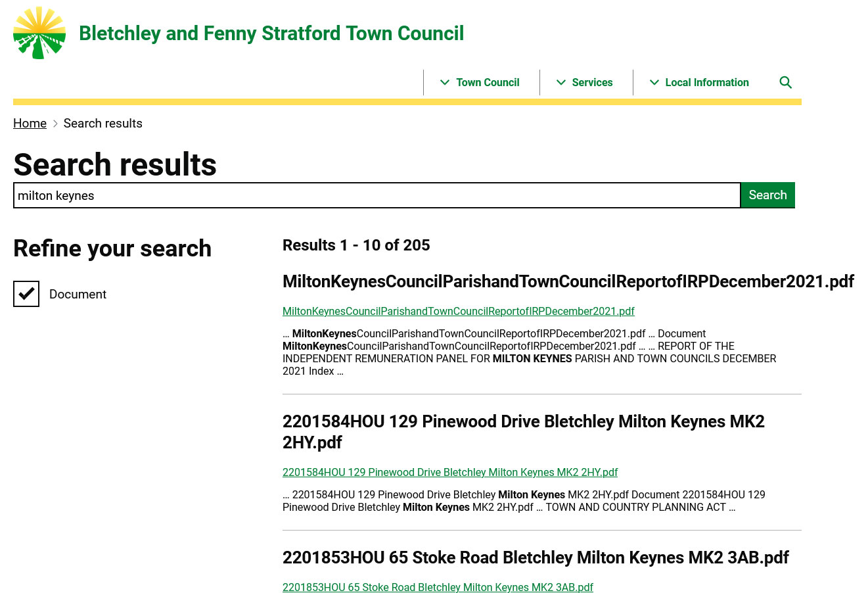This screenshot has width=868, height=593.
Task: Open the Town Council menu item
Action: click(488, 82)
